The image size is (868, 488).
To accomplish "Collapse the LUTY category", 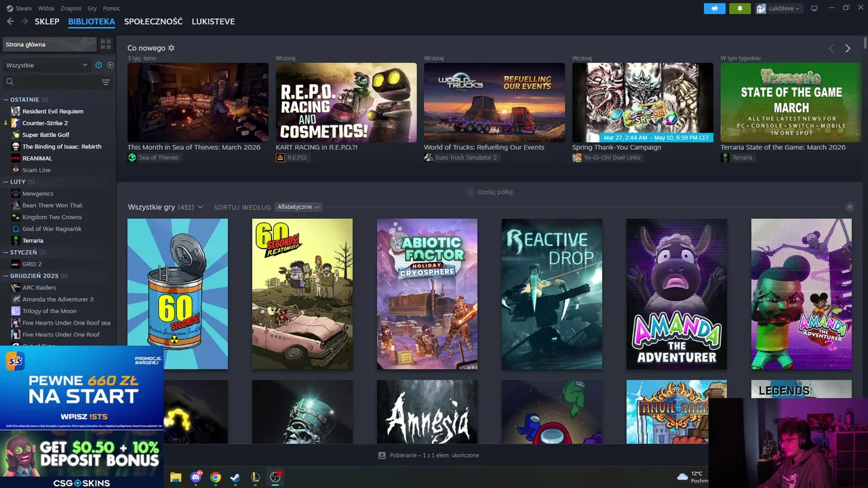I will coord(19,182).
